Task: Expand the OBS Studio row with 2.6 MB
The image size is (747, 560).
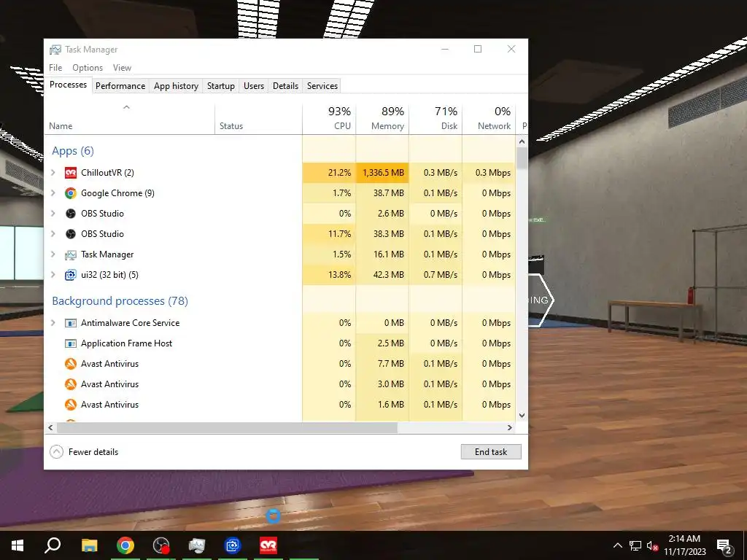Action: click(53, 214)
